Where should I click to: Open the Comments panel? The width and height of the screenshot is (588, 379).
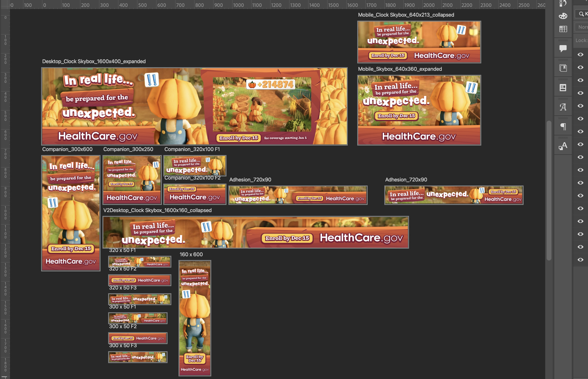(563, 48)
